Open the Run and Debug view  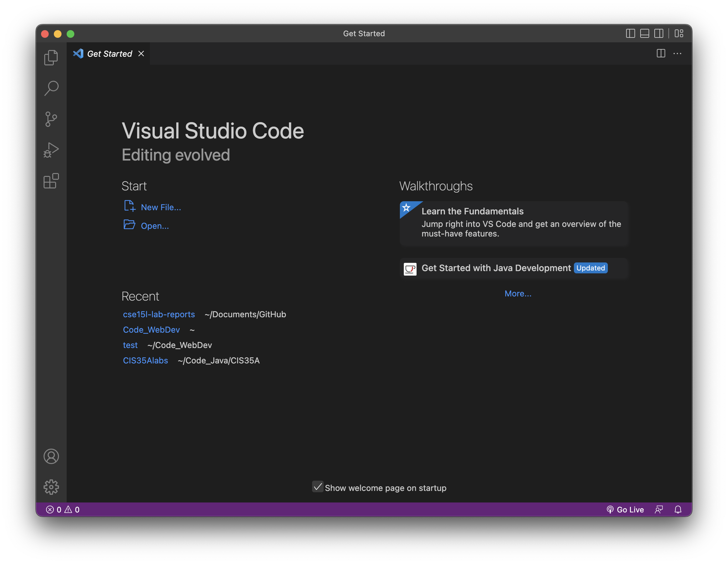[x=51, y=150]
